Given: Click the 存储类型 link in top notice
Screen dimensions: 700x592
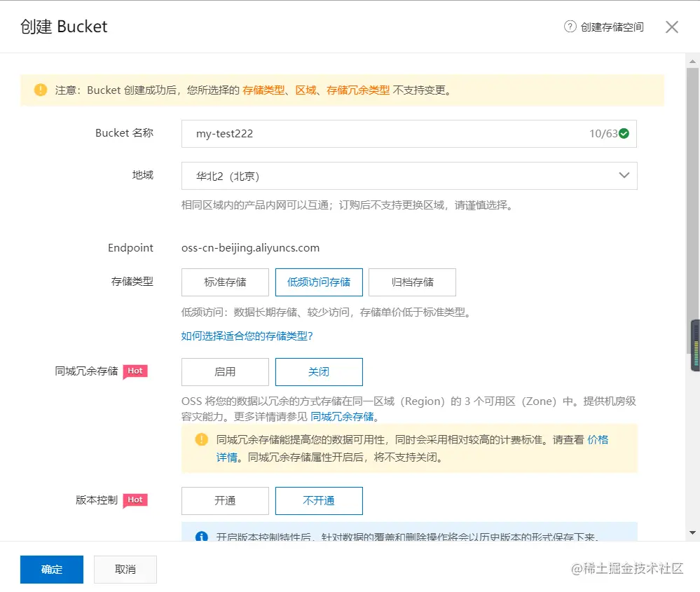Looking at the screenshot, I should point(263,90).
